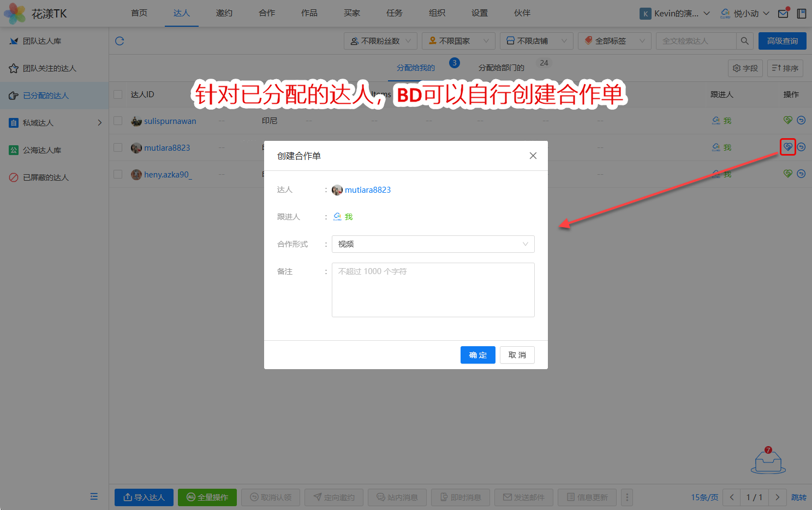The image size is (812, 510).
Task: Open the 合作形式 dropdown showing 视频
Action: coord(433,244)
